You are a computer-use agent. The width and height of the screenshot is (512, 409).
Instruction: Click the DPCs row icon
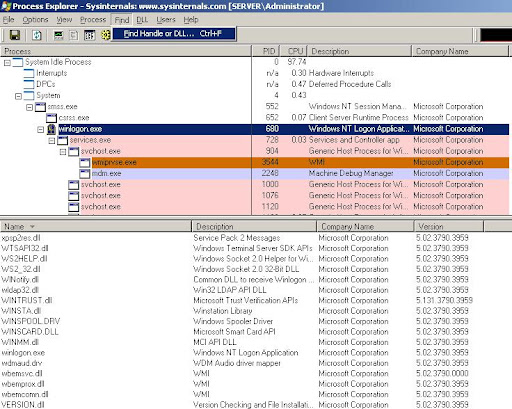[x=29, y=84]
